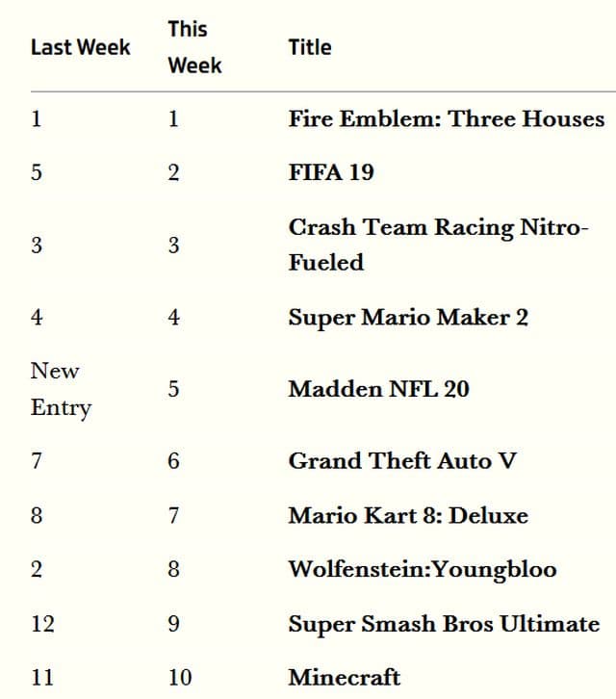
Task: Click the "Title" column header
Action: click(309, 47)
